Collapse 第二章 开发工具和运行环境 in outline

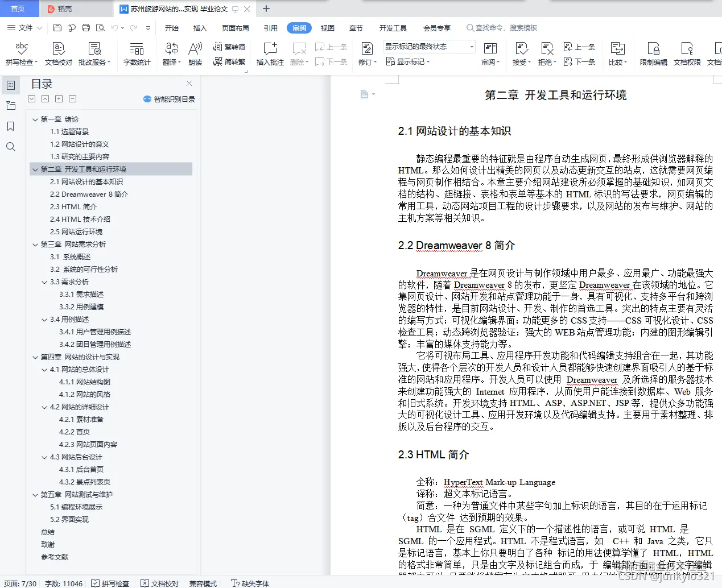[35, 169]
